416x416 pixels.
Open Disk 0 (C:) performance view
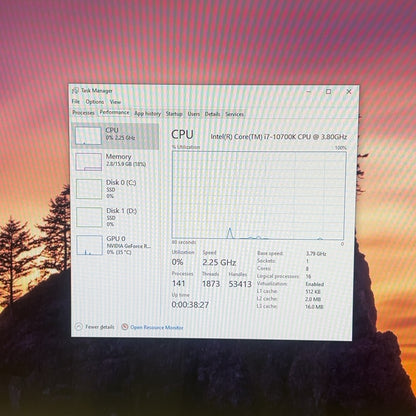click(115, 189)
